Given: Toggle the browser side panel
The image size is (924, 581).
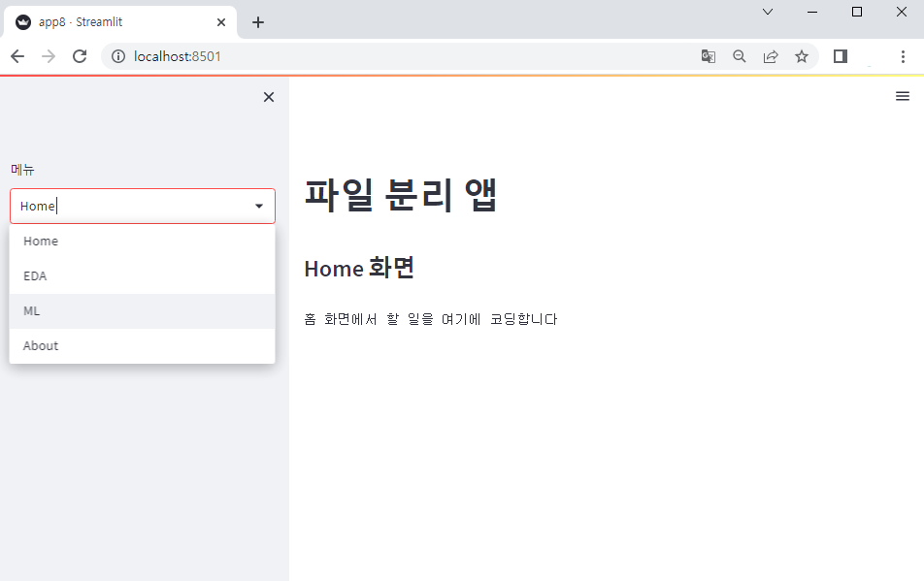Looking at the screenshot, I should (x=841, y=56).
